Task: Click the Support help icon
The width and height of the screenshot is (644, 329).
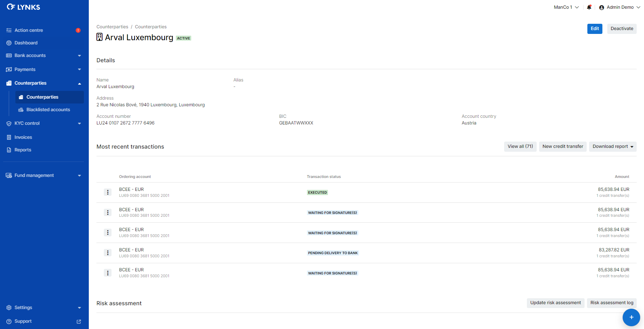Action: 9,321
